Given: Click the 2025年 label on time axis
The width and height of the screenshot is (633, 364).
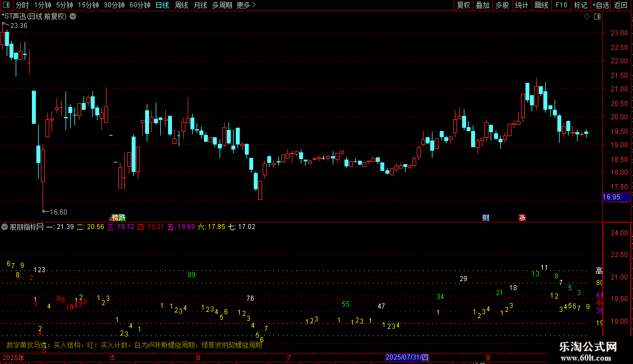Looking at the screenshot, I should point(13,357).
